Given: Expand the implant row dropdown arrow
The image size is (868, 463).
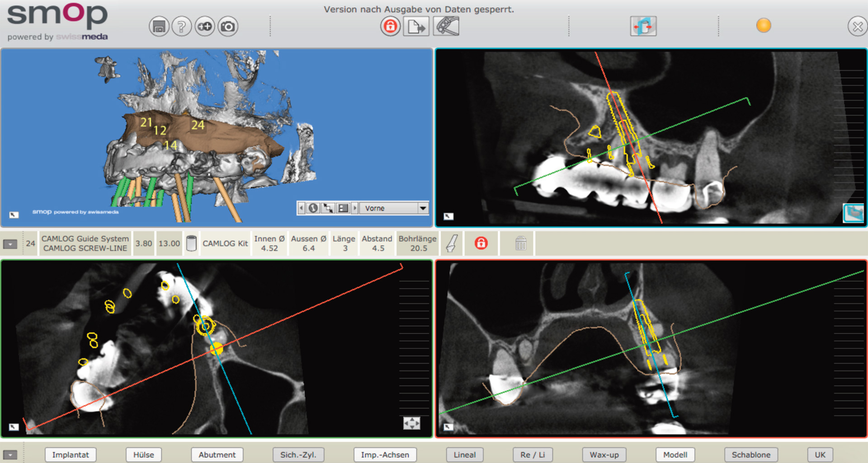Looking at the screenshot, I should pyautogui.click(x=10, y=244).
